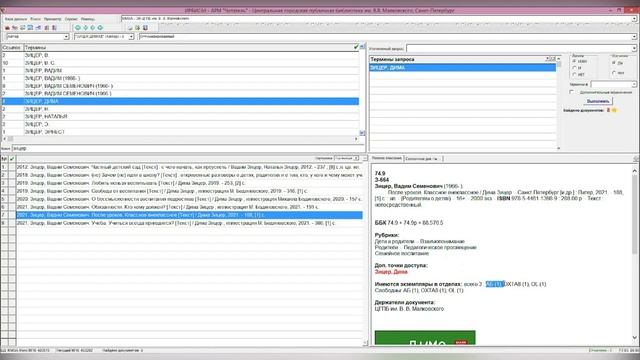Click the sixth toolbar icon in main group

(46, 28)
